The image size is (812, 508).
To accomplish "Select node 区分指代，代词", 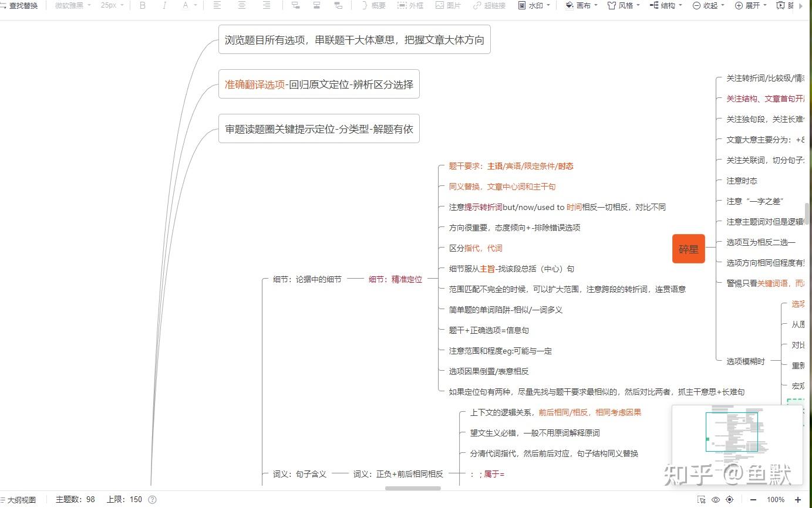I will point(476,248).
